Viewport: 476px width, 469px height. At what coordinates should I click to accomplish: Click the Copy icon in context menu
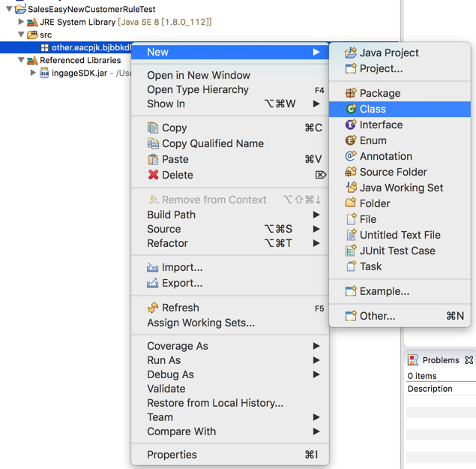(x=153, y=128)
